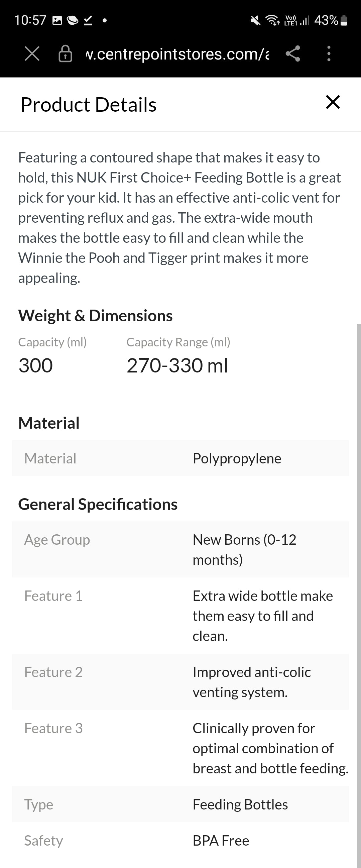Tap the mobile signal strength icon
The image size is (361, 868).
tap(305, 20)
